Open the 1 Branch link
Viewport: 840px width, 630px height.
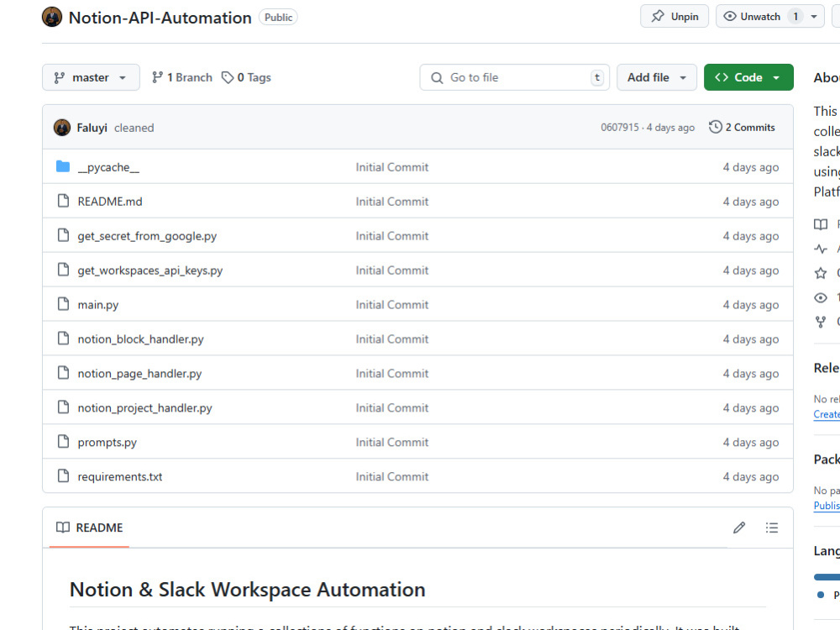coord(182,77)
